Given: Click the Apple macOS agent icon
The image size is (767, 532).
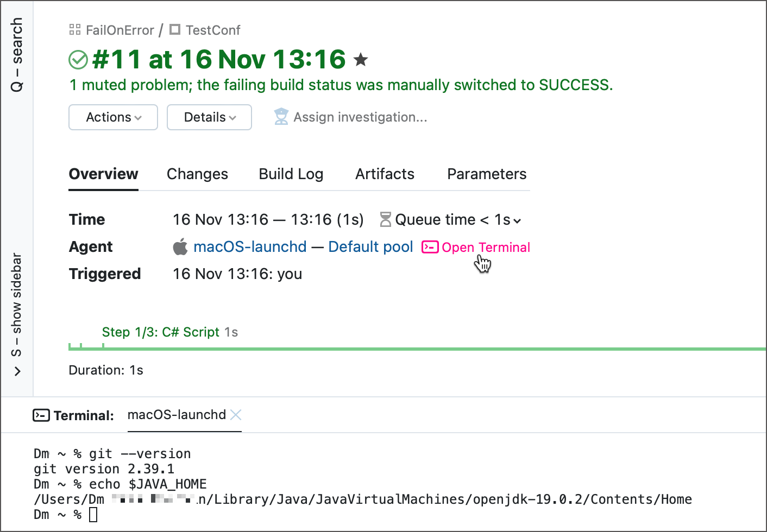Looking at the screenshot, I should (x=180, y=247).
